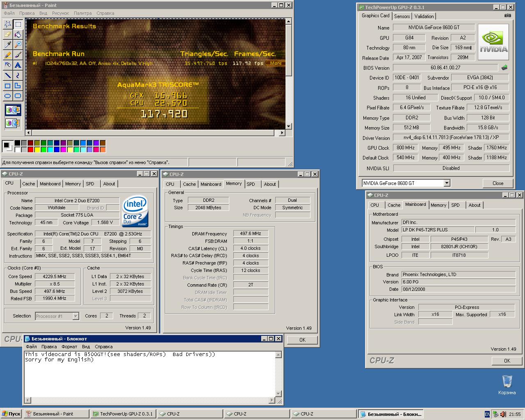Image resolution: width=525 pixels, height=420 pixels.
Task: Switch to the Sensors tab in GPU-Z
Action: (402, 16)
